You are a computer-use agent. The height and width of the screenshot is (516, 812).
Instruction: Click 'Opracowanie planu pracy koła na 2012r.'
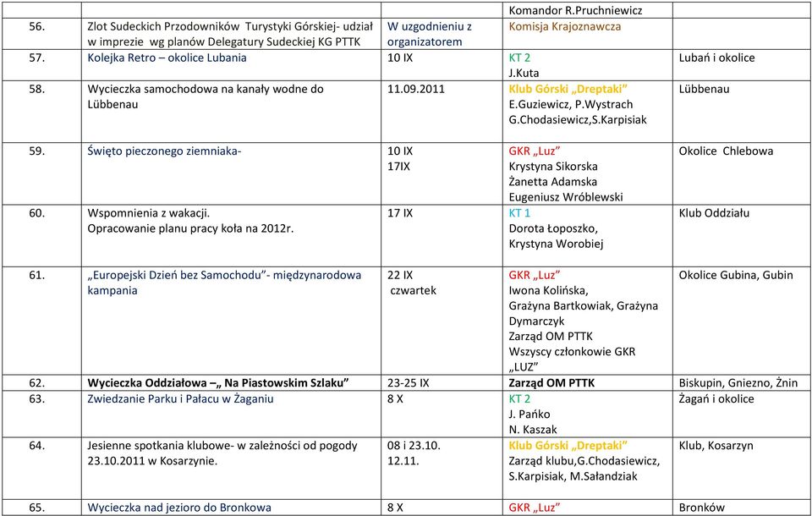(x=190, y=228)
